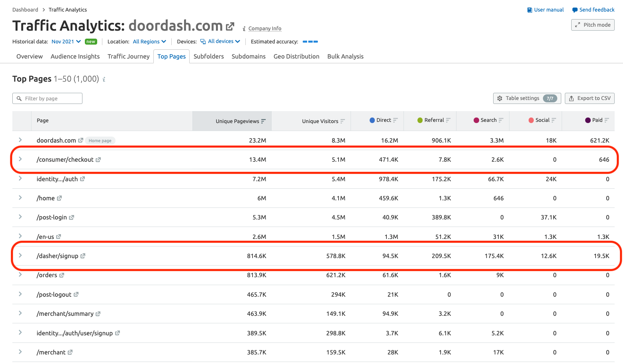The width and height of the screenshot is (623, 364).
Task: Switch to the Traffic Journey tab
Action: (x=129, y=57)
